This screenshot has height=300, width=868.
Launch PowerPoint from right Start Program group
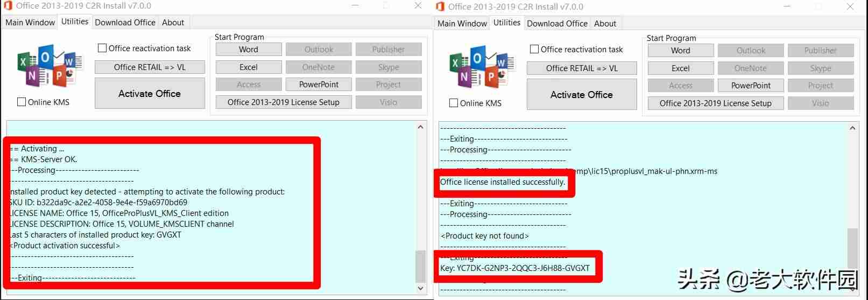751,86
